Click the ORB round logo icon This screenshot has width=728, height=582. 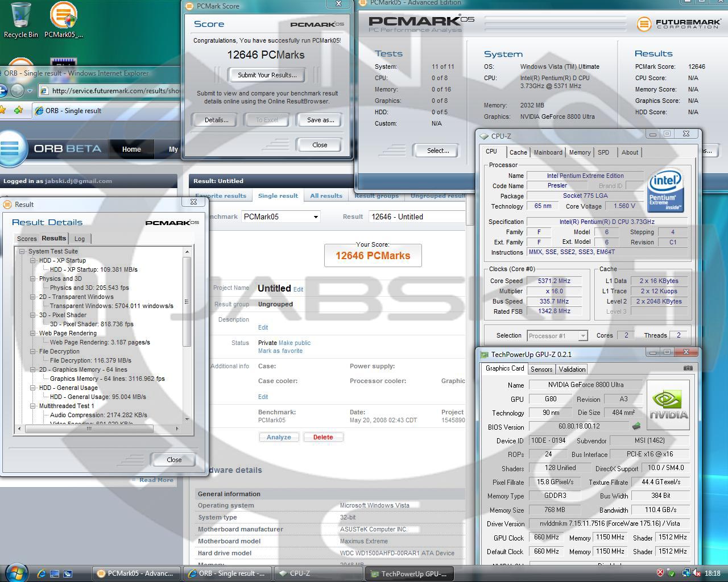pos(11,148)
